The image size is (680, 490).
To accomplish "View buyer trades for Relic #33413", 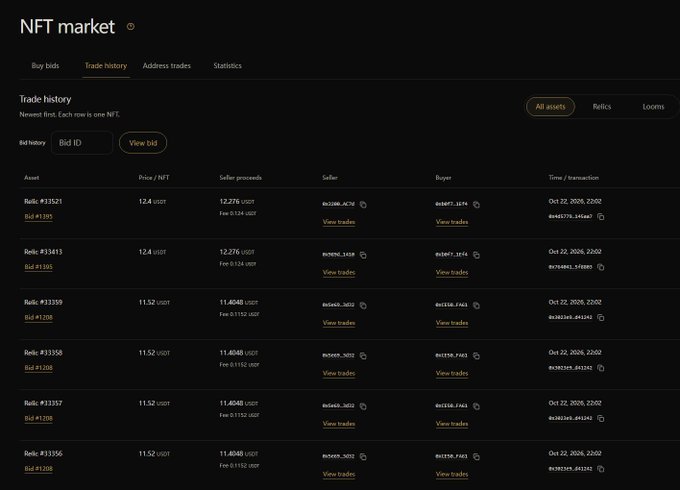I will coord(452,272).
